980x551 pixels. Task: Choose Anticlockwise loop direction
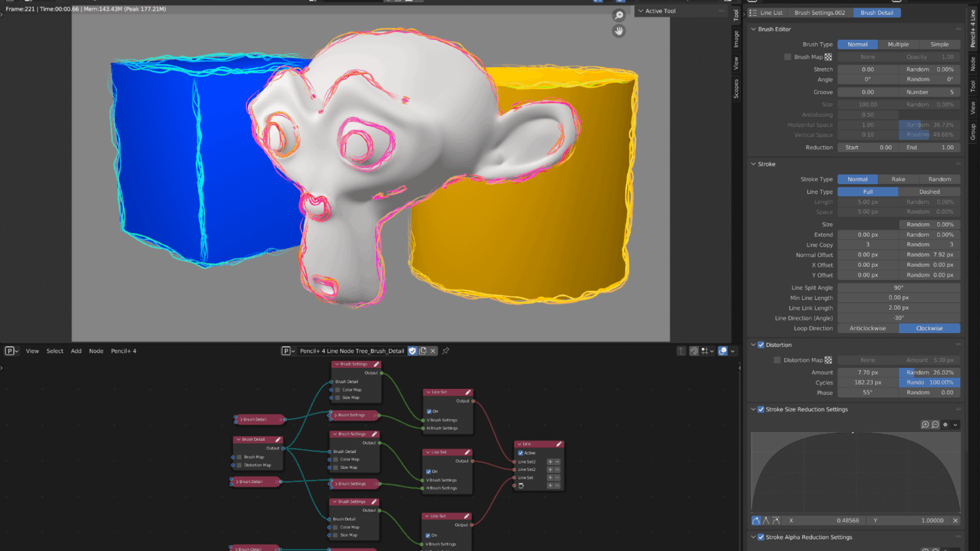[867, 328]
